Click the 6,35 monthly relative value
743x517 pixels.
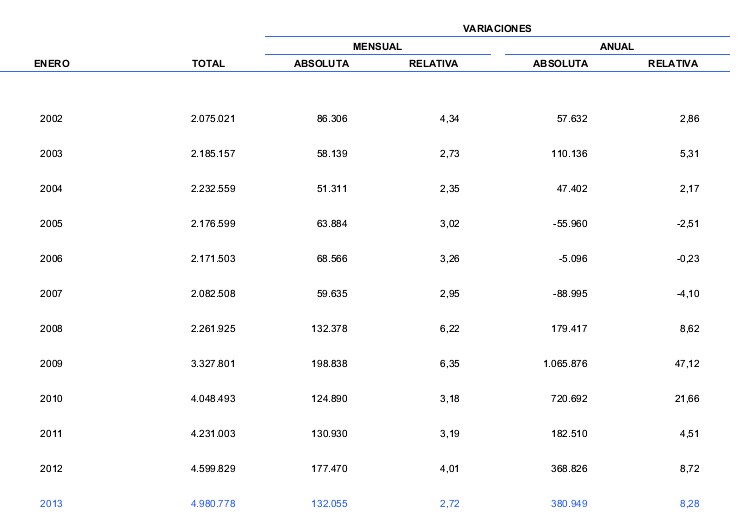pyautogui.click(x=448, y=364)
